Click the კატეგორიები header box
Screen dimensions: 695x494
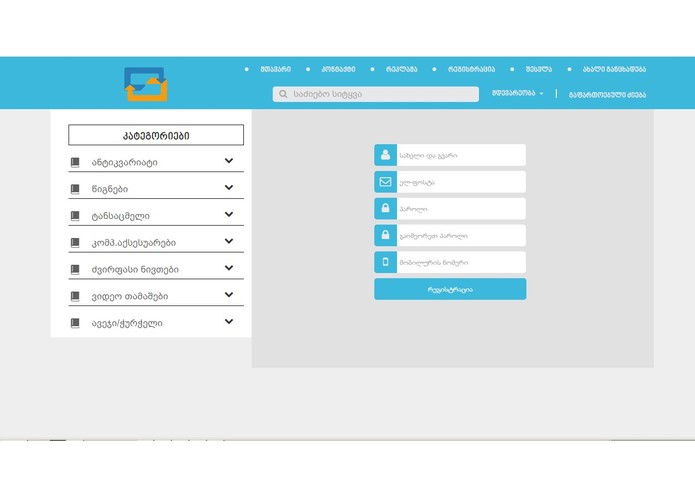(156, 135)
